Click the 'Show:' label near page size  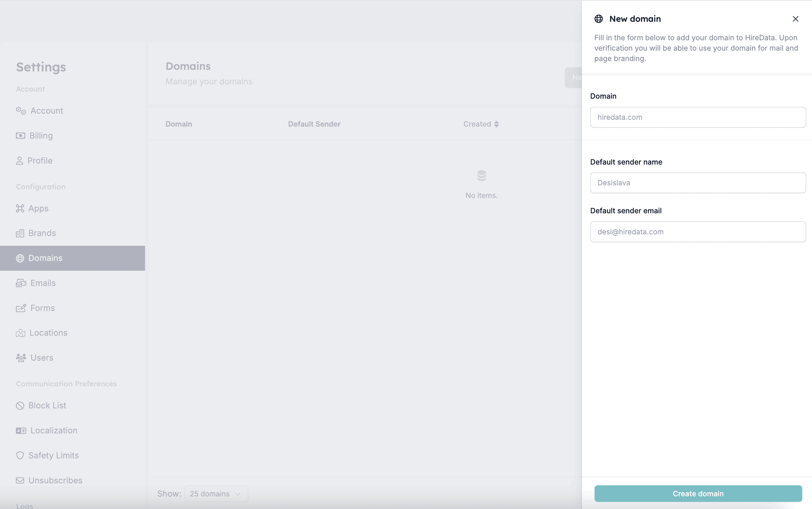point(169,494)
